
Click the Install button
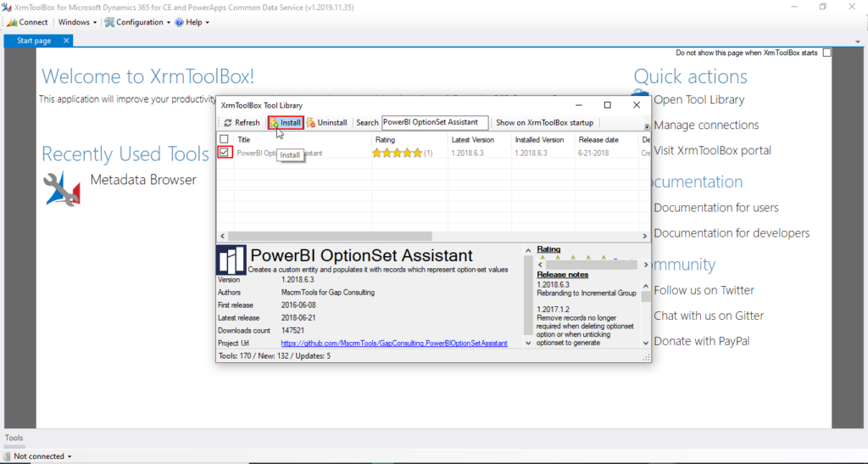tap(286, 122)
